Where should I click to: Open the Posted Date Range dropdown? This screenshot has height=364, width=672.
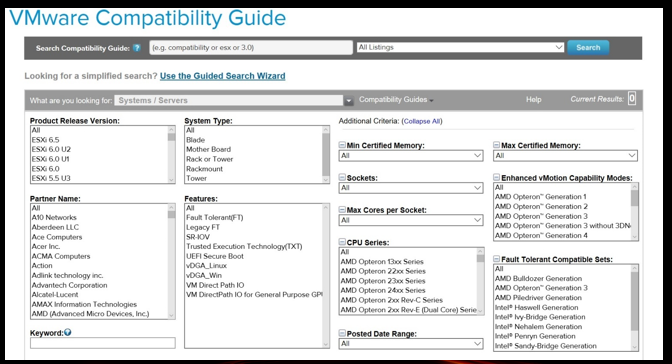[x=411, y=343]
